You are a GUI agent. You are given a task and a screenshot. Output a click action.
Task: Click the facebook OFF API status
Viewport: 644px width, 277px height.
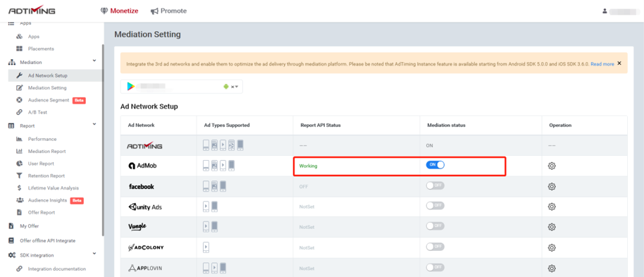[x=304, y=187]
